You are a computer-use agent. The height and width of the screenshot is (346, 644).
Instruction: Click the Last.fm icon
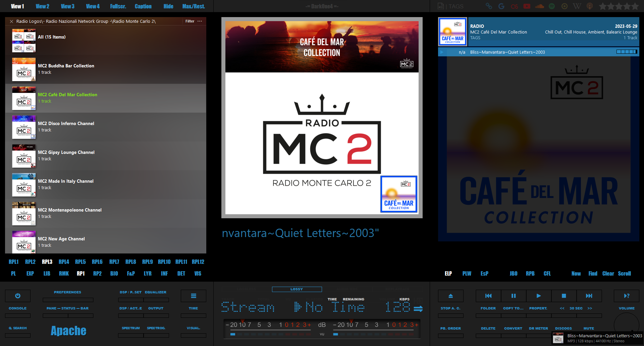514,6
